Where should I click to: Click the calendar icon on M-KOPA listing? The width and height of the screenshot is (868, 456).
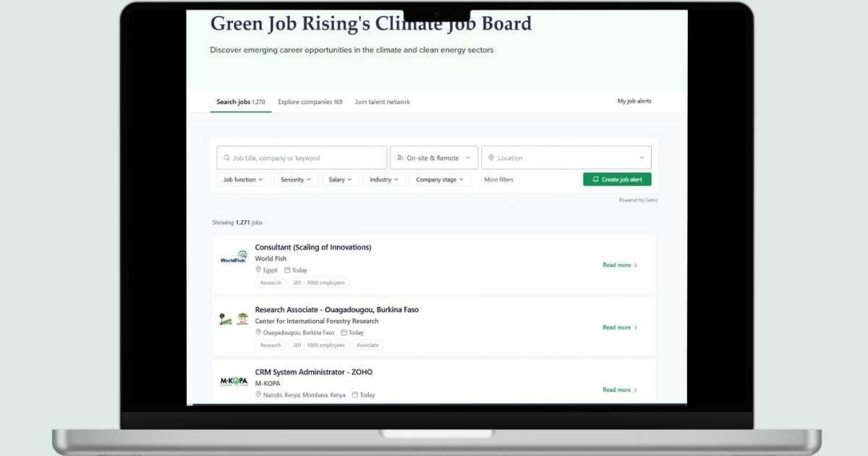[x=355, y=394]
